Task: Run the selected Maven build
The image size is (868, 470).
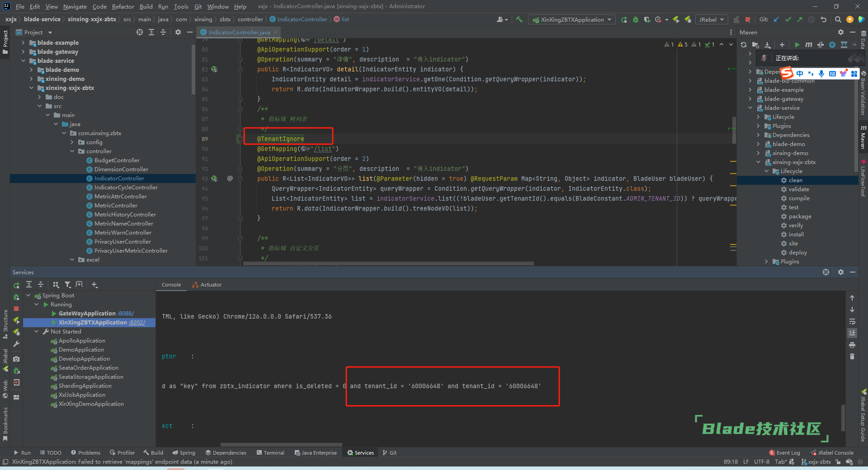Action: click(x=797, y=45)
